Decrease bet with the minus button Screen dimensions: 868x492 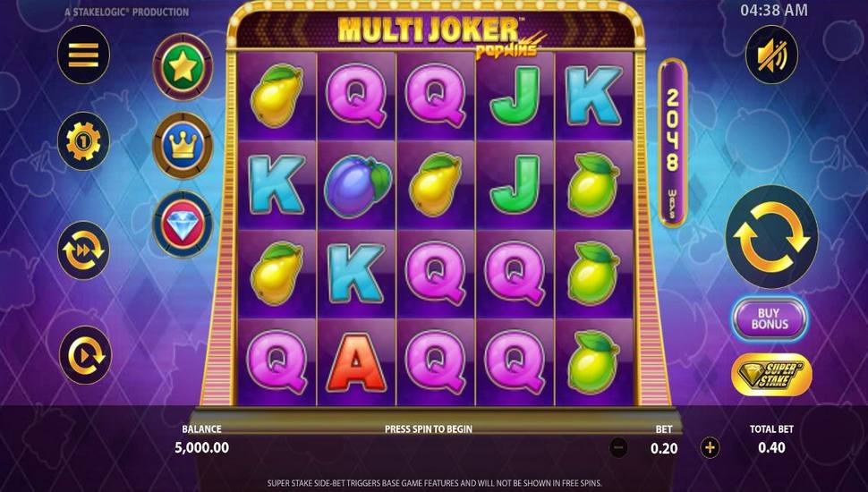click(x=618, y=448)
